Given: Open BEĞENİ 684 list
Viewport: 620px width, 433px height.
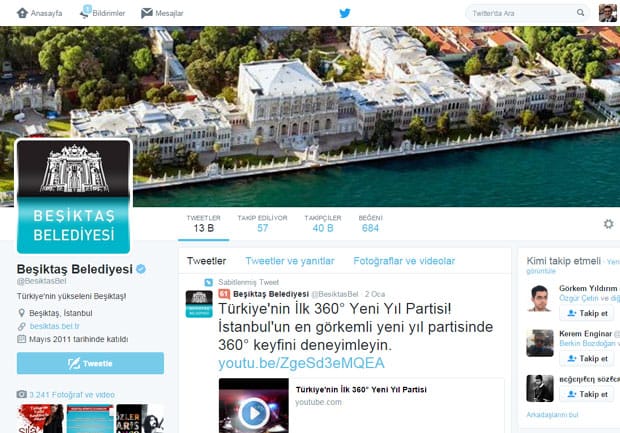Looking at the screenshot, I should (370, 224).
